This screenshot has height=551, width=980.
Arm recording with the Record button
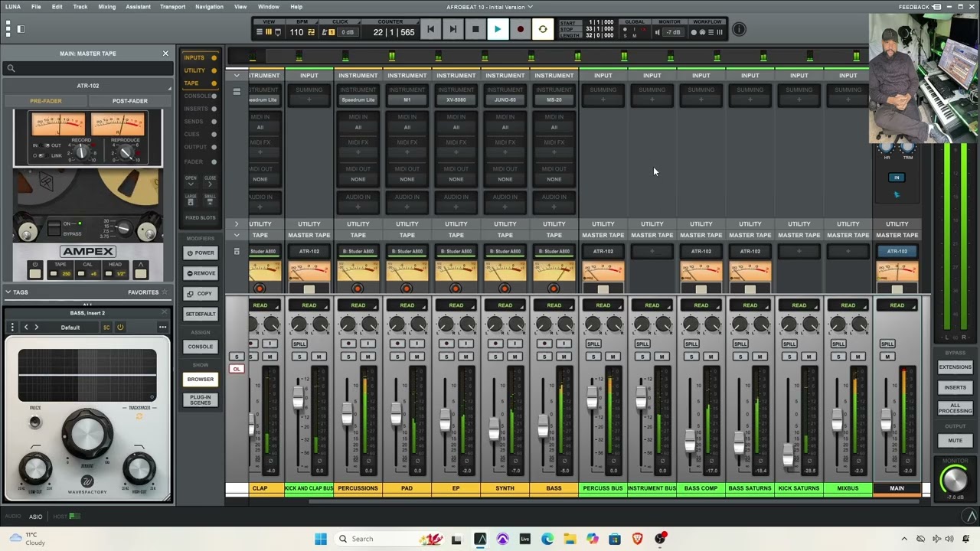click(520, 29)
